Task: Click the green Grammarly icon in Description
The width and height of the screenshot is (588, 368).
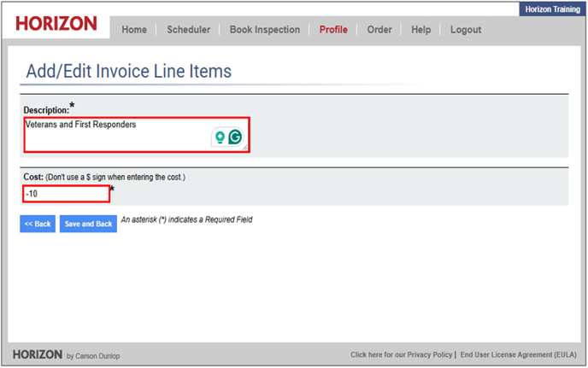Action: [x=234, y=137]
